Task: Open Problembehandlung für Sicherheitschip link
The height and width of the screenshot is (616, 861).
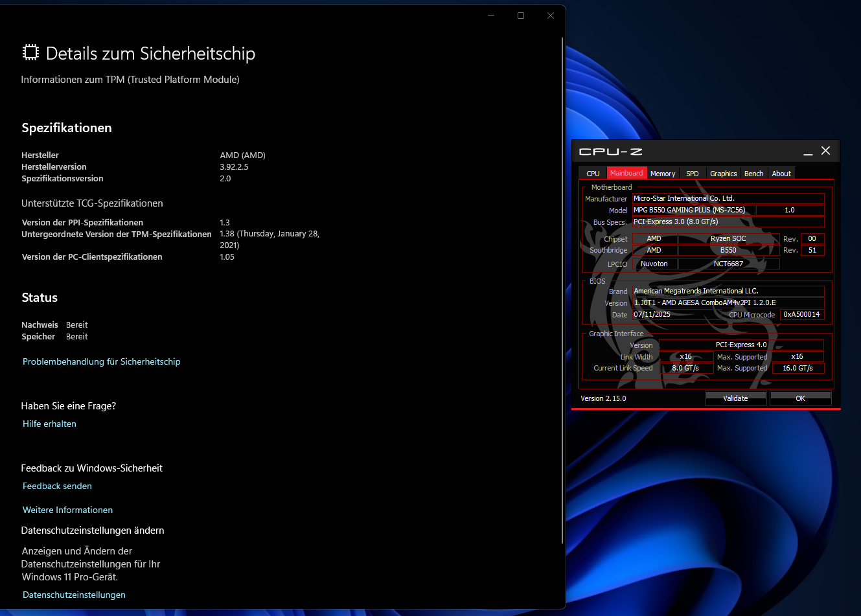Action: [x=102, y=361]
